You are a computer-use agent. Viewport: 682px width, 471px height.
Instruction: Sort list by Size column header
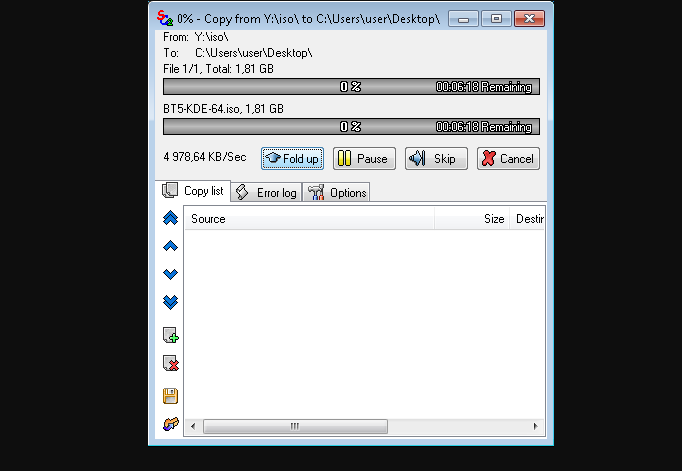(x=472, y=219)
